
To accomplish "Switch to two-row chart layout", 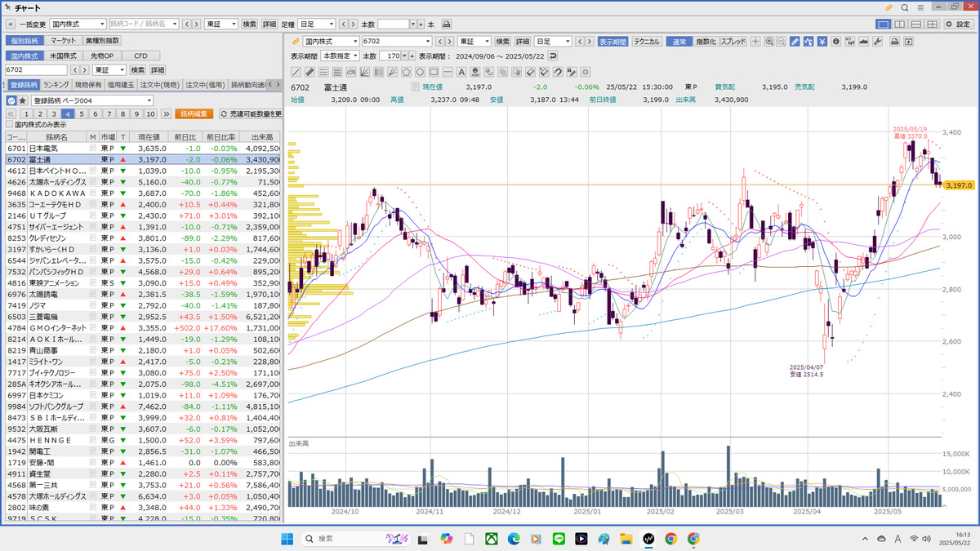I will [x=917, y=24].
